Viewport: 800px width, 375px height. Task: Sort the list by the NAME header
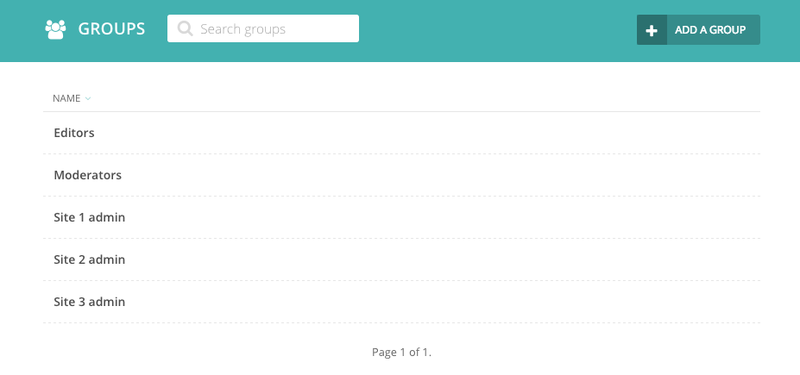66,98
